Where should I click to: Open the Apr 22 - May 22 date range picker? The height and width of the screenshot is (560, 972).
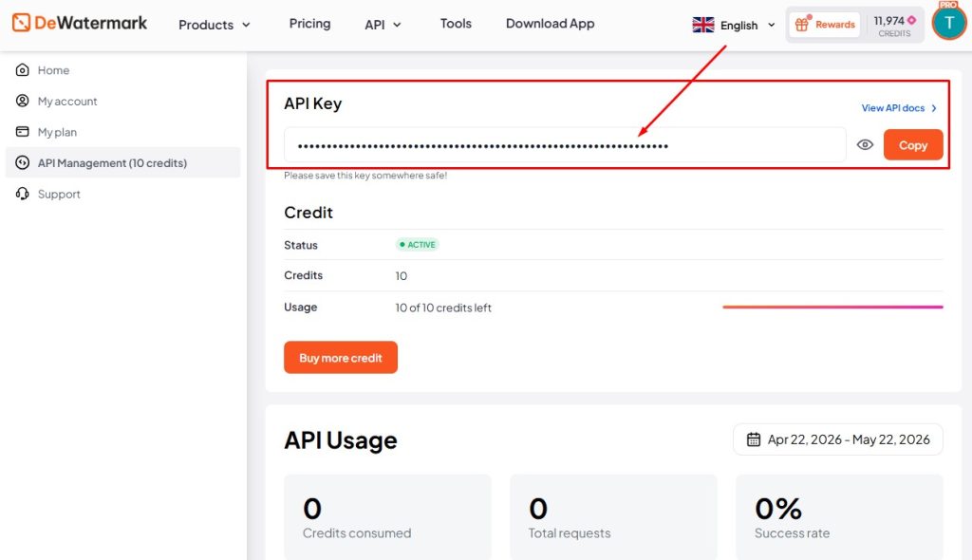coord(838,439)
